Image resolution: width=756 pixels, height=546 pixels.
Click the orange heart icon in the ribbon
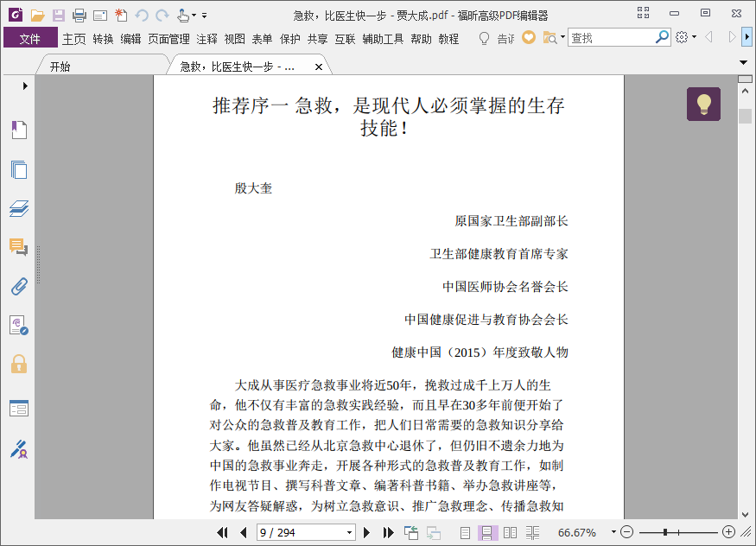click(529, 37)
